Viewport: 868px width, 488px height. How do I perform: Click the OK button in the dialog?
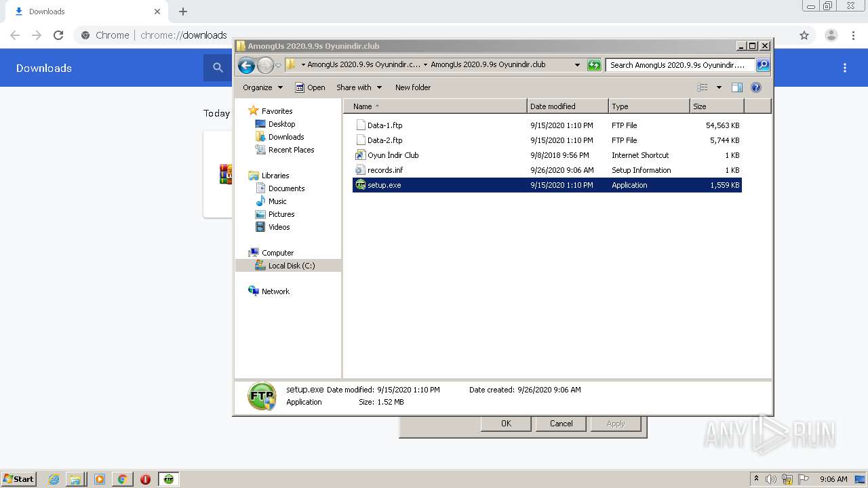(x=506, y=424)
